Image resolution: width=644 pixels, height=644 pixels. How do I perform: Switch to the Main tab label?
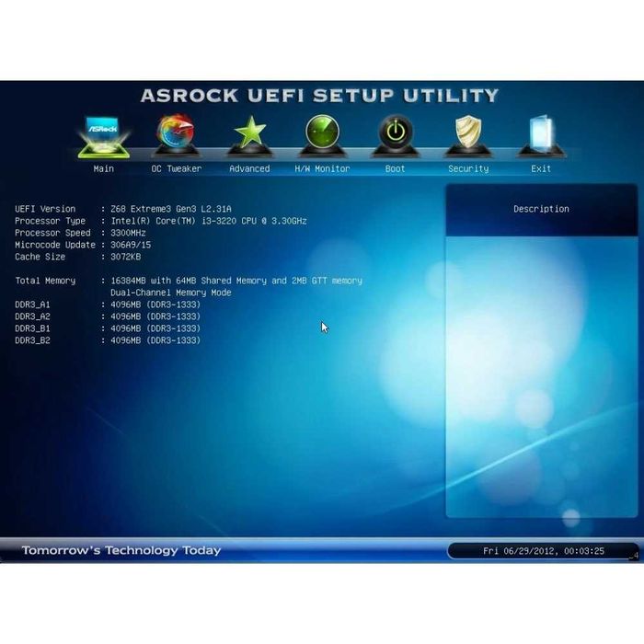103,168
